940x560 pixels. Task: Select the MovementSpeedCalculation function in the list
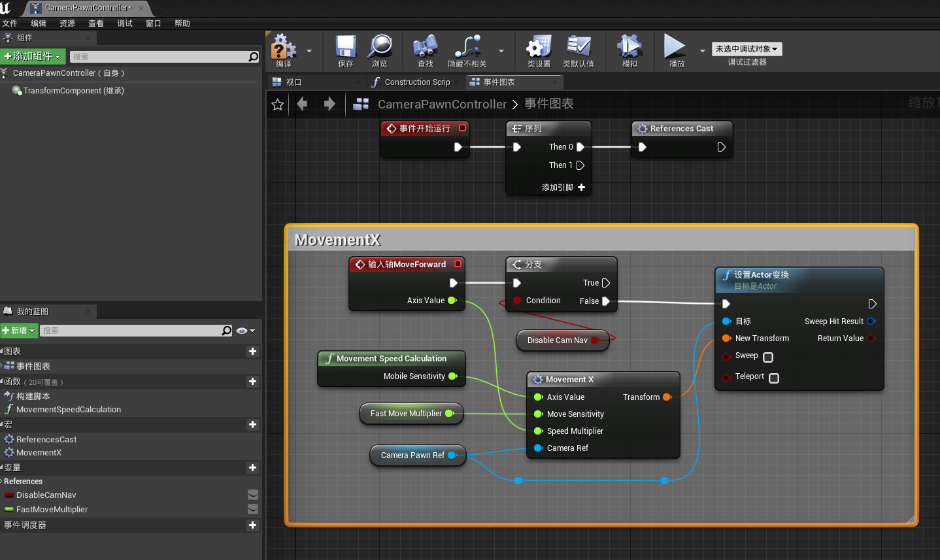click(68, 410)
